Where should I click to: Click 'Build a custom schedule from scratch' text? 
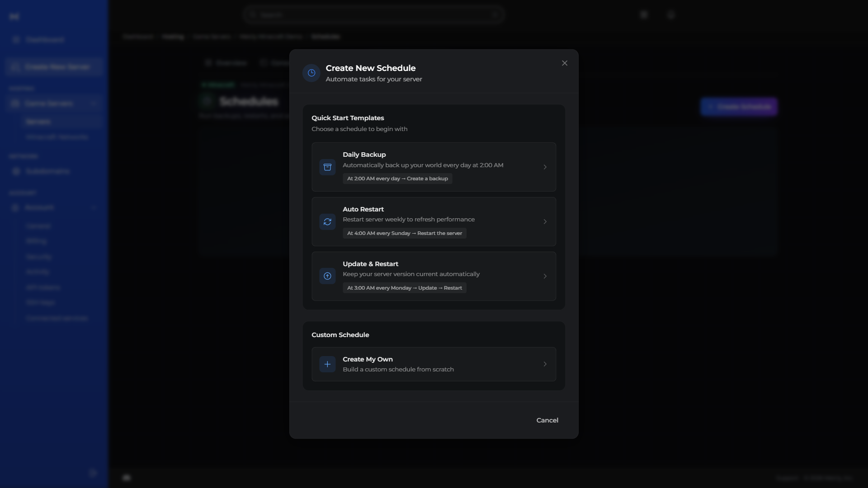point(398,370)
